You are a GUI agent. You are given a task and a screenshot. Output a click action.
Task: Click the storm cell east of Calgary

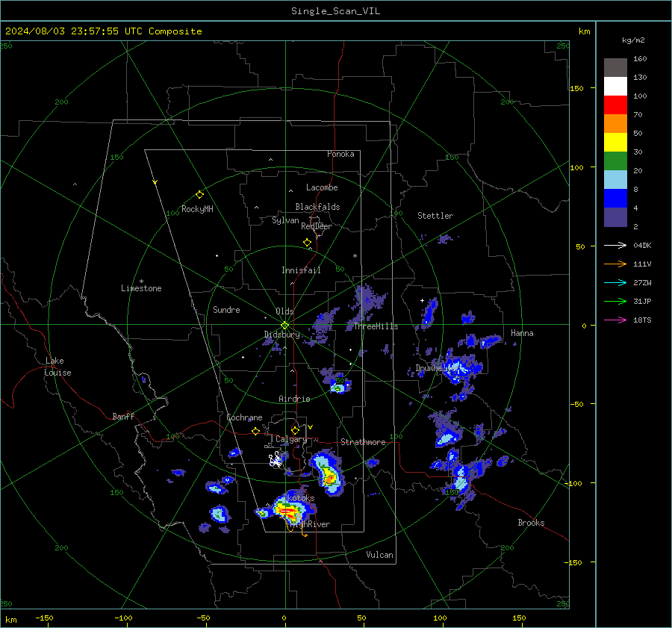point(329,473)
